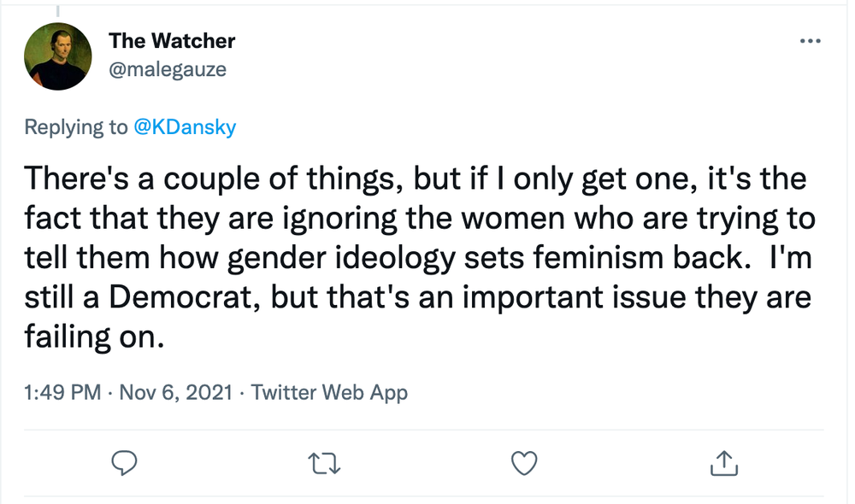Like the tweet with the heart icon
Image resolution: width=855 pixels, height=504 pixels.
(523, 463)
